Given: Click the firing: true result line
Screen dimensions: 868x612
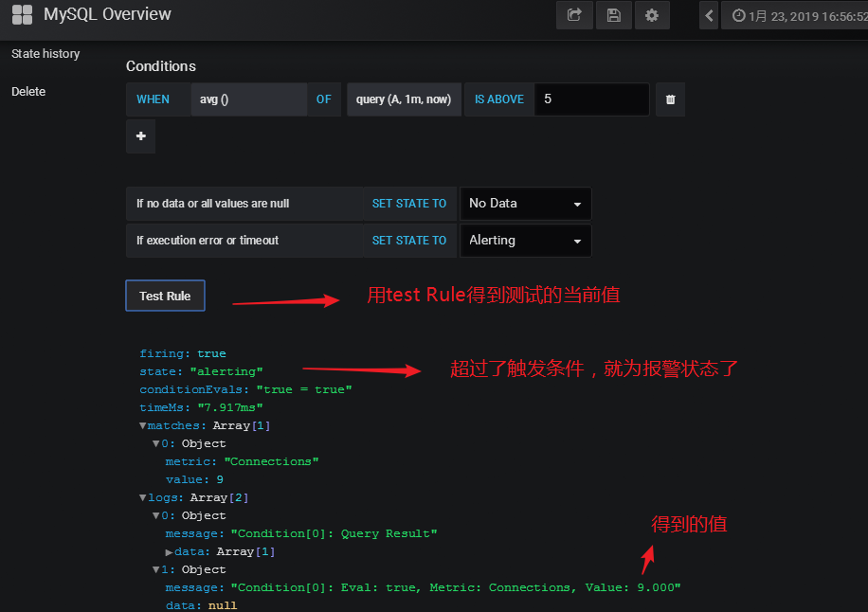Looking at the screenshot, I should (183, 353).
